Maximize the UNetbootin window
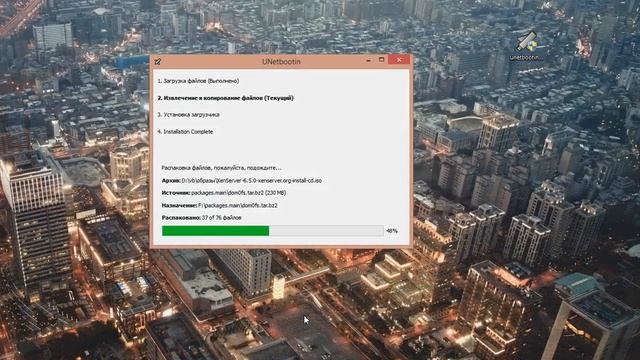This screenshot has width=640, height=360. (x=382, y=60)
